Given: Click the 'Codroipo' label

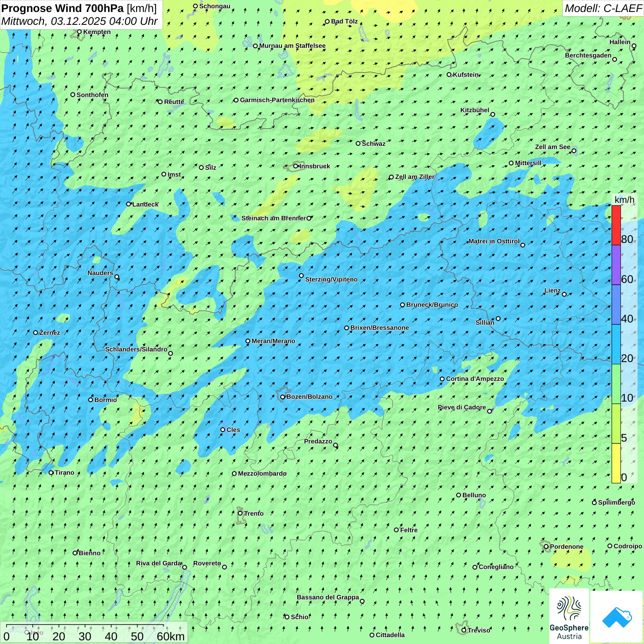Looking at the screenshot, I should [628, 546].
